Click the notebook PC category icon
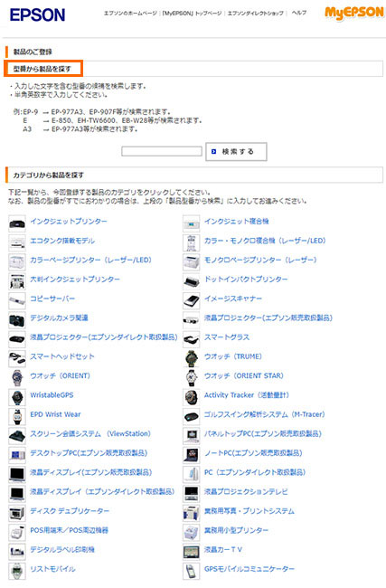386x588 pixels. point(191,455)
